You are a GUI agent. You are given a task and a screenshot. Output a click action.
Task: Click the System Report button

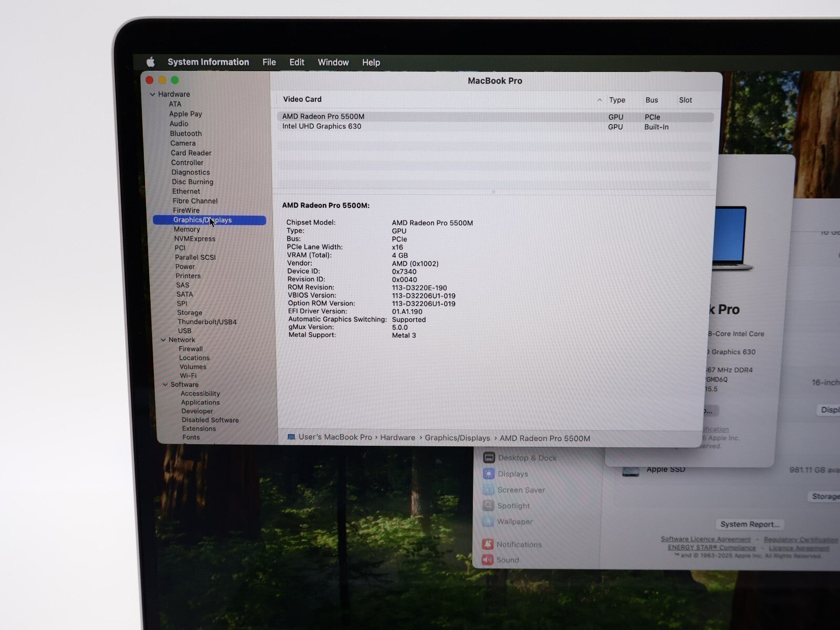(749, 524)
